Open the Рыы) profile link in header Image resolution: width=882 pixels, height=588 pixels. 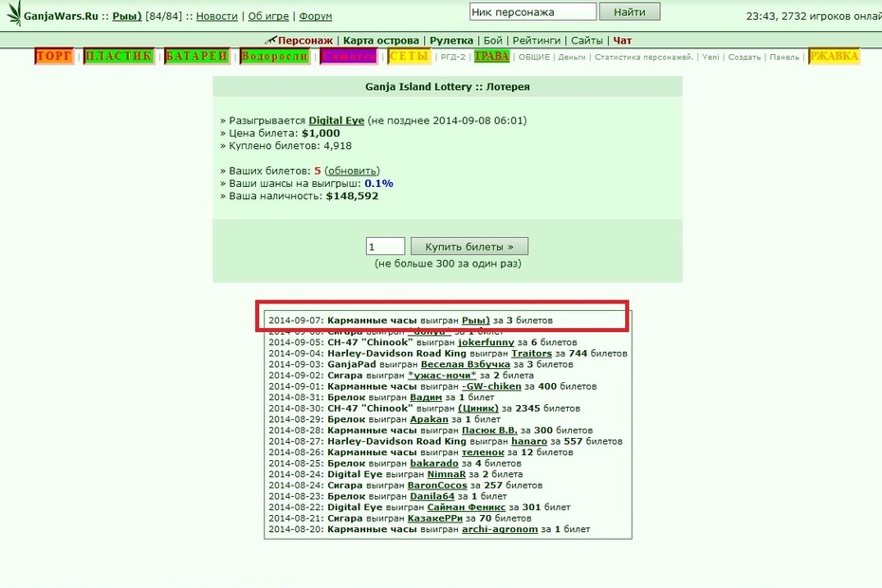(x=127, y=16)
